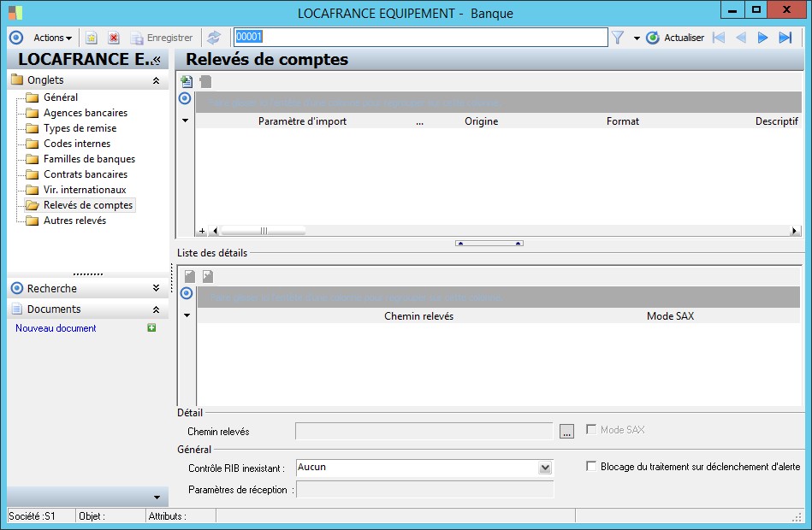Open the Autres relevés folder

[74, 221]
